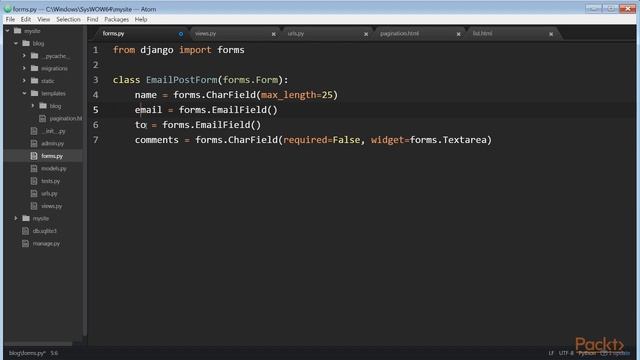Click the views.py file icon in tree
The width and height of the screenshot is (640, 360).
coord(34,206)
